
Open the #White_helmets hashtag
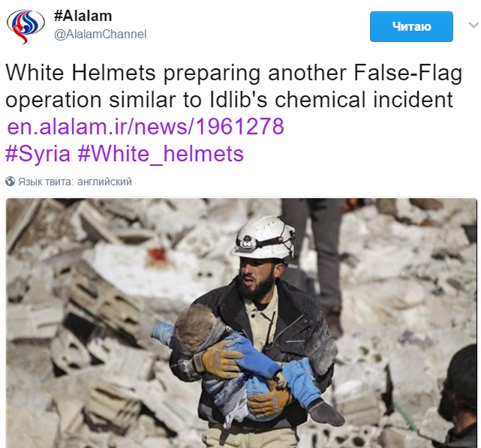pyautogui.click(x=161, y=154)
